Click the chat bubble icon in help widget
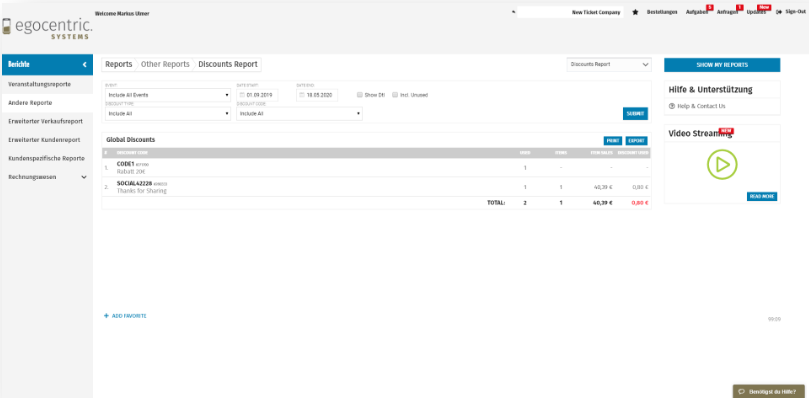809x398 pixels. (741, 392)
